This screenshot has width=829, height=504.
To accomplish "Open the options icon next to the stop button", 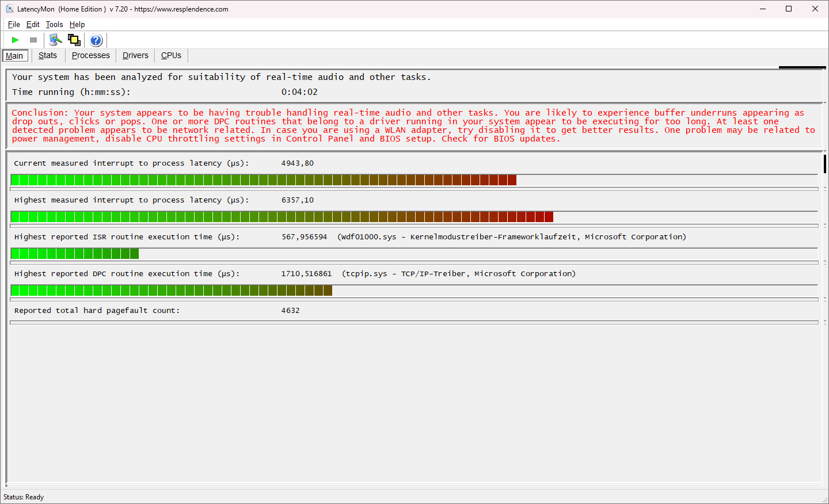I will (x=55, y=40).
